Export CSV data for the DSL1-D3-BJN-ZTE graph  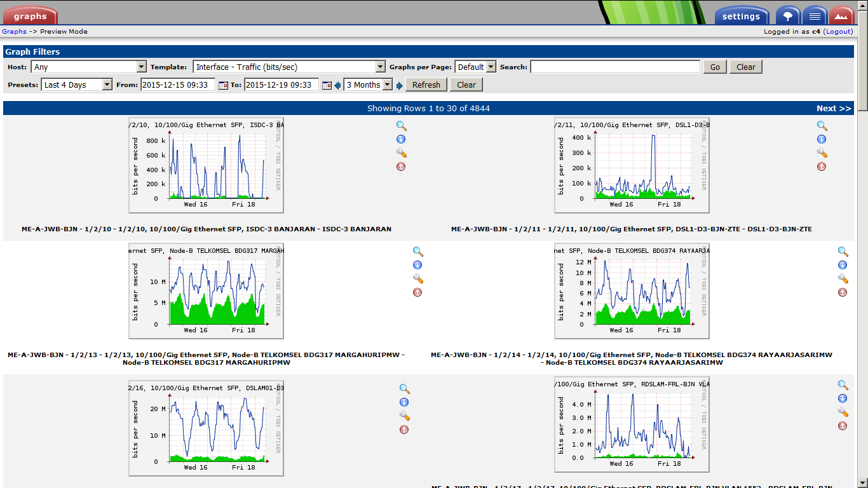click(x=822, y=139)
